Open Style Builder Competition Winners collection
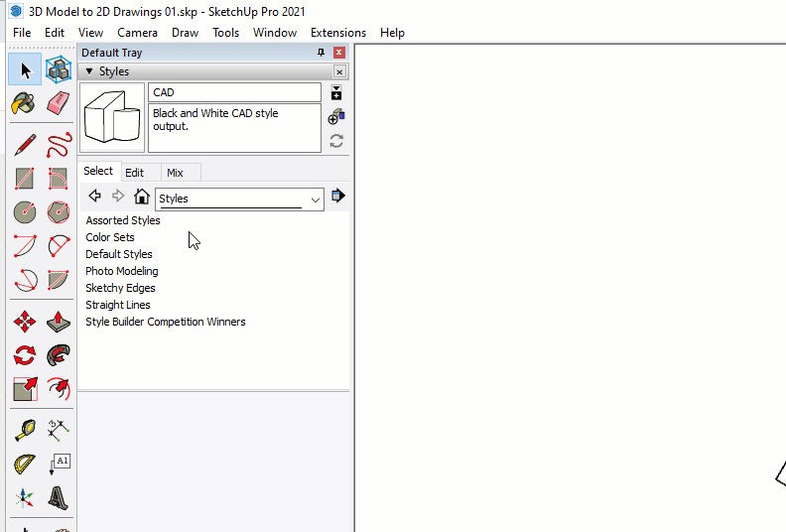The height and width of the screenshot is (532, 786). [166, 322]
